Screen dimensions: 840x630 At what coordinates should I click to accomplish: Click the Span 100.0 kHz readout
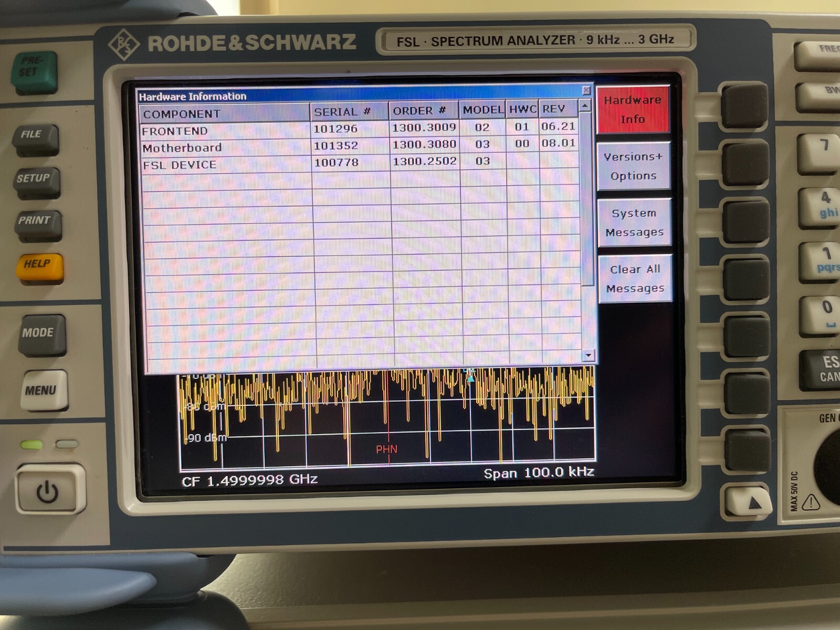pyautogui.click(x=539, y=473)
